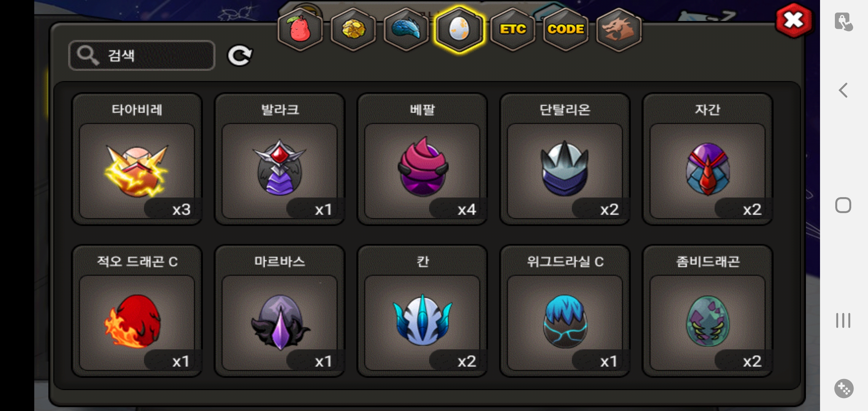Screen dimensions: 868x411
Task: Tap the Android back navigation arrow
Action: pyautogui.click(x=843, y=90)
